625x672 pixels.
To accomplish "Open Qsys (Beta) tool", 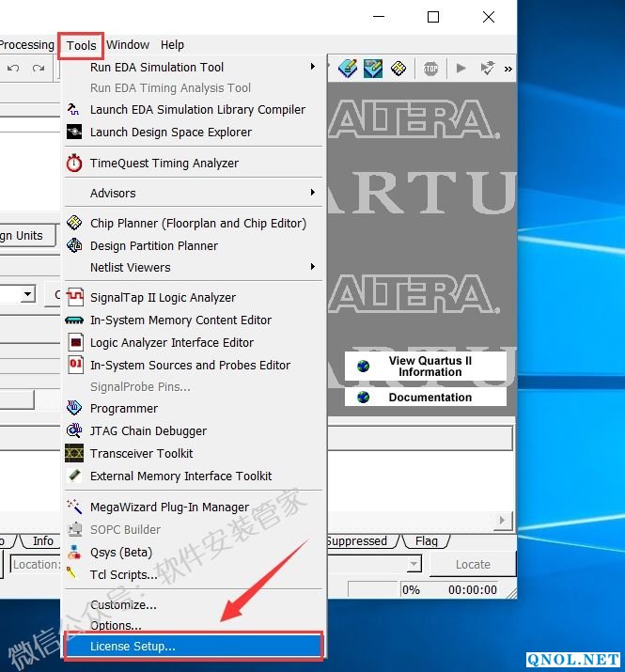I will point(120,552).
